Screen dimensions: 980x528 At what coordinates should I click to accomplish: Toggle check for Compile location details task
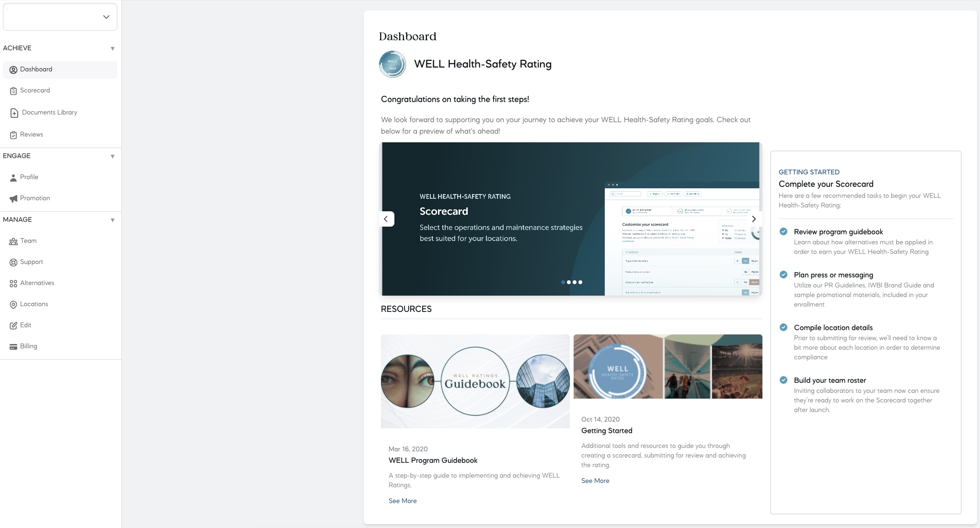point(784,328)
